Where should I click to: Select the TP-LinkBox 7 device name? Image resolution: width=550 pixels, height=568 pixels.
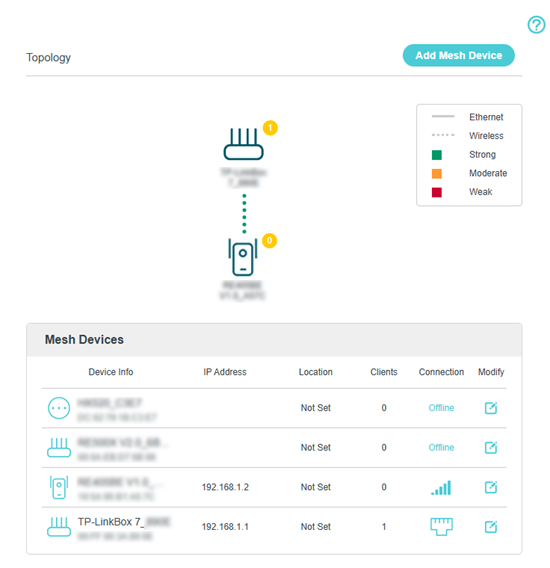(x=124, y=522)
